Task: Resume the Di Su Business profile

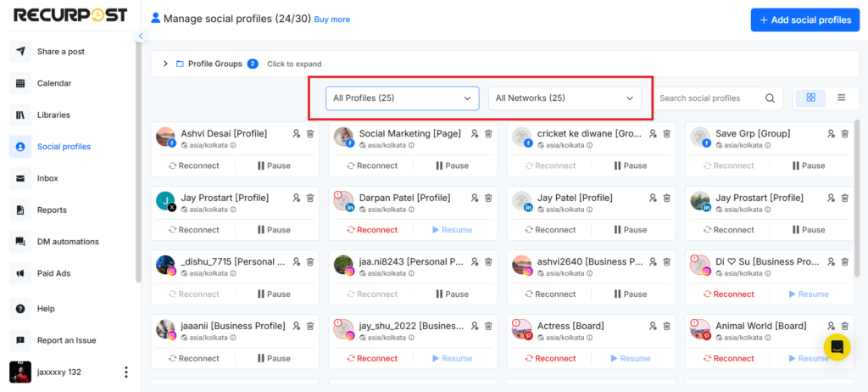Action: point(809,294)
